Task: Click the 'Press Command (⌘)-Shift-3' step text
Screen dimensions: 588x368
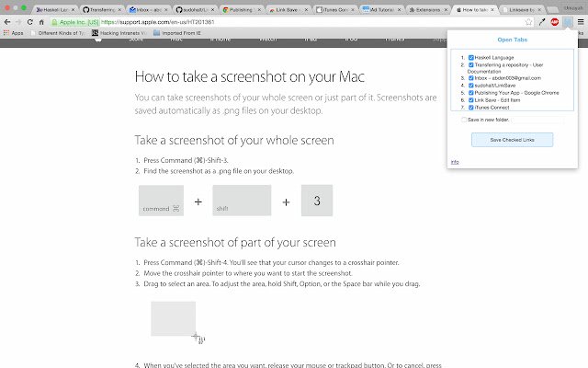Action: click(x=186, y=160)
